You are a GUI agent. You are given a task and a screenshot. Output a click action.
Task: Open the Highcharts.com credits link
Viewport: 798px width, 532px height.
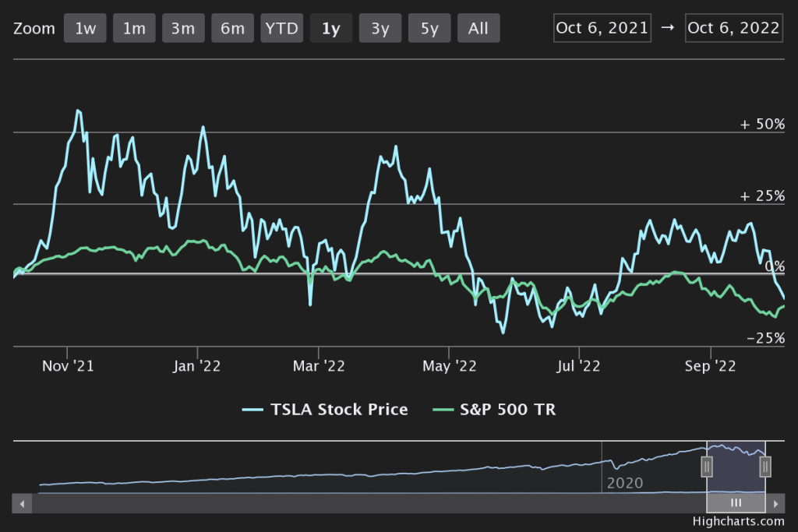click(x=739, y=521)
